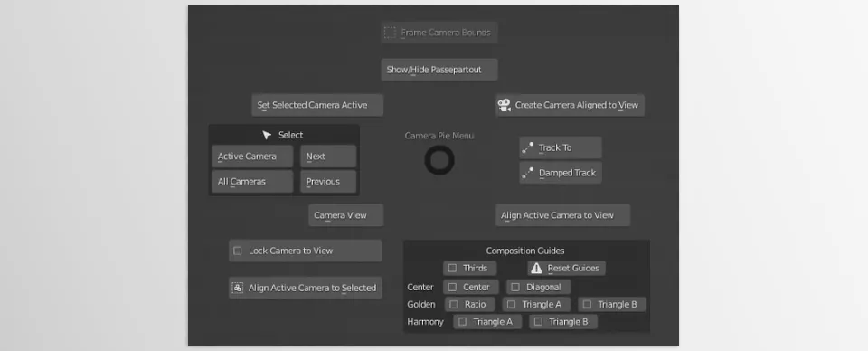Click the Damped Track button
The width and height of the screenshot is (868, 351).
pos(561,173)
